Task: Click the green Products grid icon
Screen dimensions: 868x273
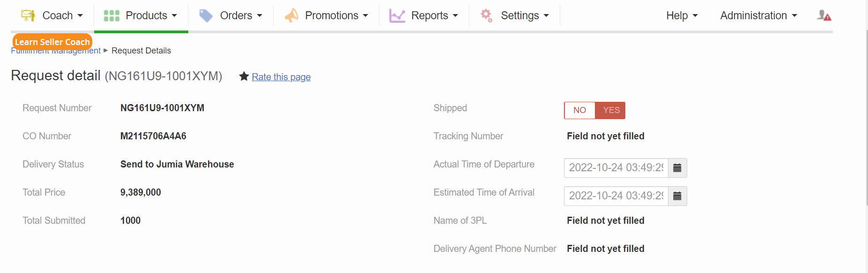Action: click(x=111, y=15)
